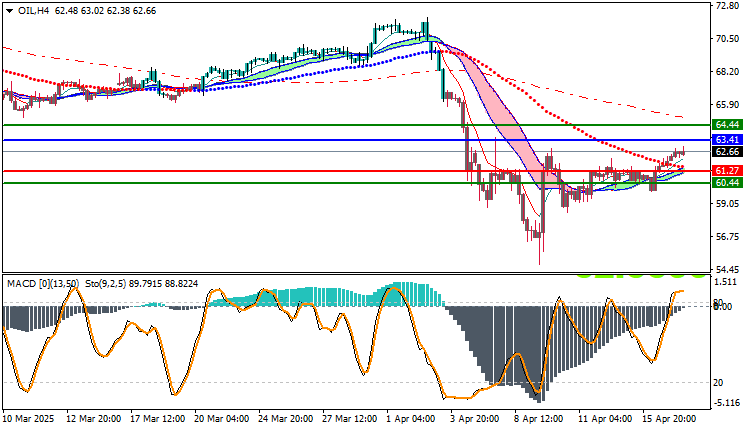Select the current price label 62.66
The height and width of the screenshot is (430, 750).
click(x=728, y=152)
